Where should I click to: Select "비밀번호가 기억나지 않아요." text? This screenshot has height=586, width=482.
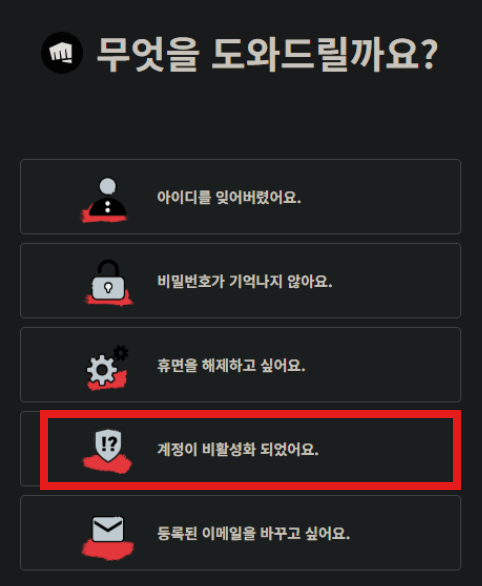tap(245, 281)
